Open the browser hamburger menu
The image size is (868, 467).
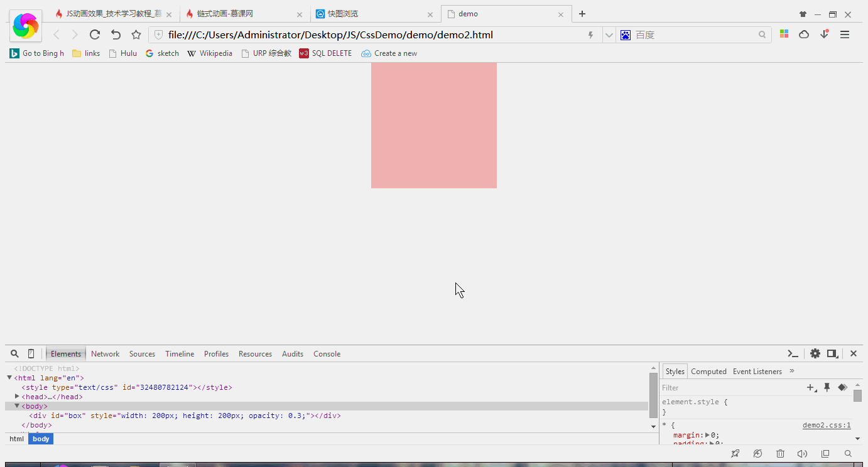click(x=845, y=35)
